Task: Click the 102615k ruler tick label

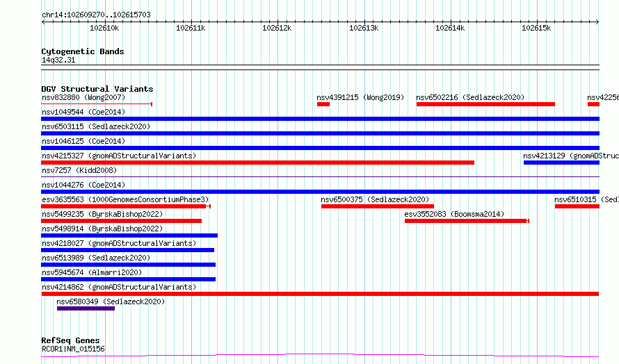Action: [x=536, y=28]
